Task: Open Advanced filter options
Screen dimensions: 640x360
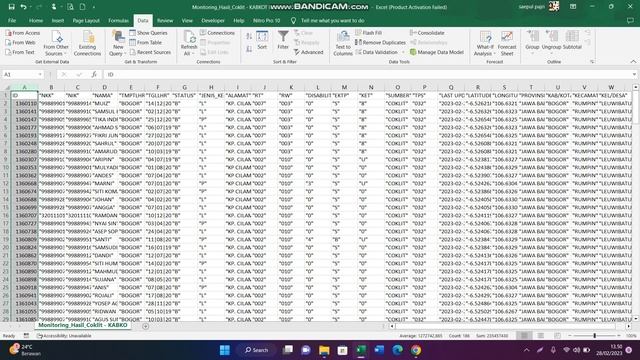Action: [309, 52]
